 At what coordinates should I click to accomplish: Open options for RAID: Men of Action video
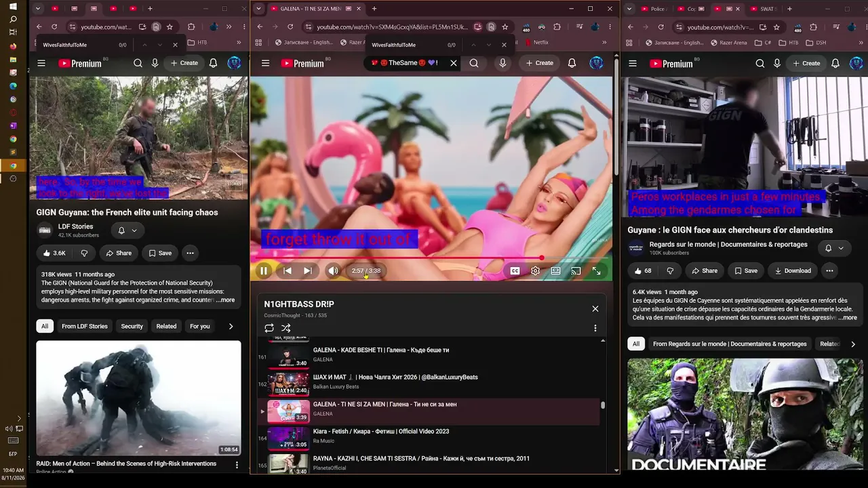237,465
